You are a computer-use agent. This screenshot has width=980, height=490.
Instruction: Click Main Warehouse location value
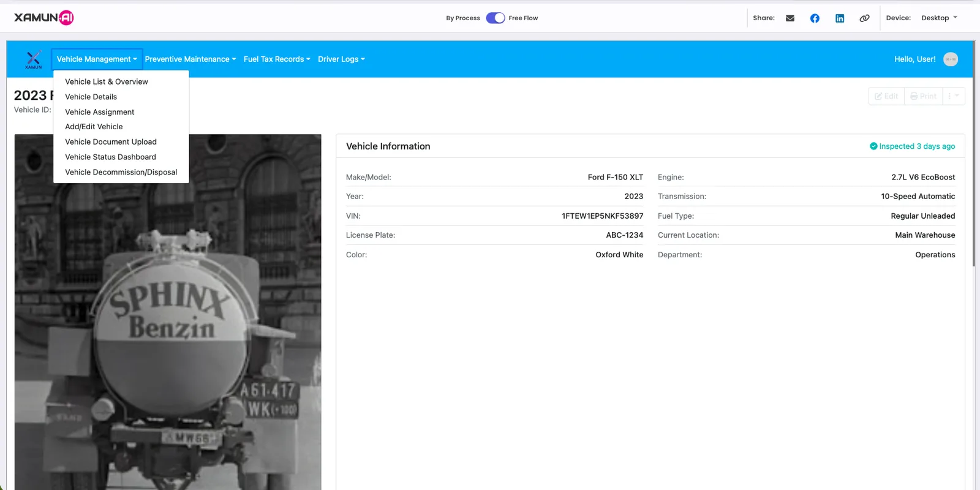[x=925, y=235]
